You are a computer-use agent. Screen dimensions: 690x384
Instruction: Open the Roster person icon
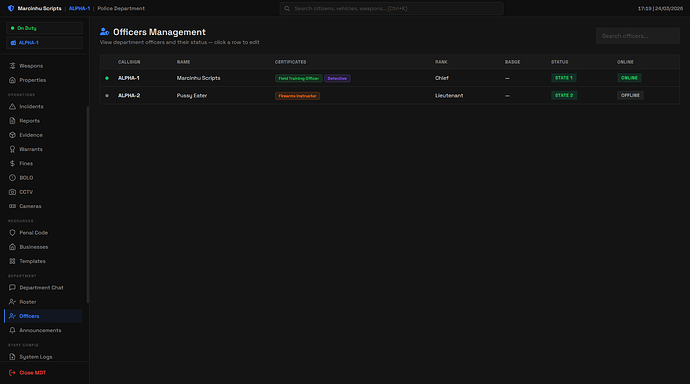click(12, 302)
